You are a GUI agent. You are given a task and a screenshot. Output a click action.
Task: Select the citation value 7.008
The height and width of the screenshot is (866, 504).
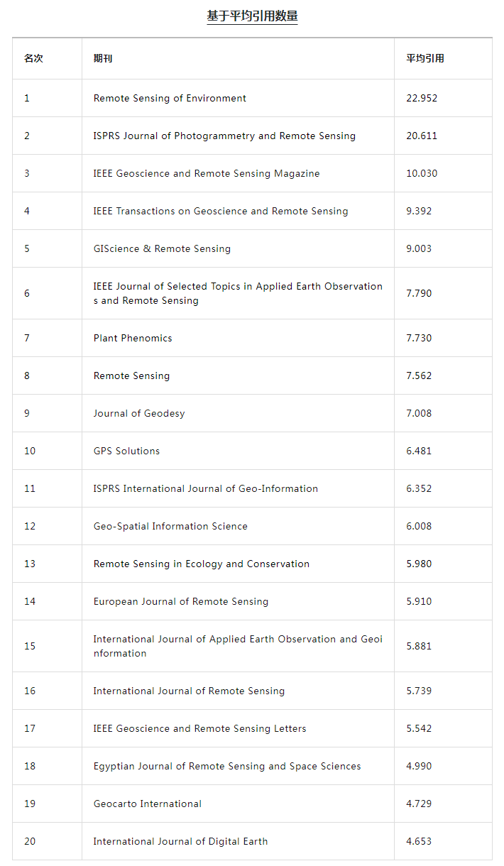point(419,413)
